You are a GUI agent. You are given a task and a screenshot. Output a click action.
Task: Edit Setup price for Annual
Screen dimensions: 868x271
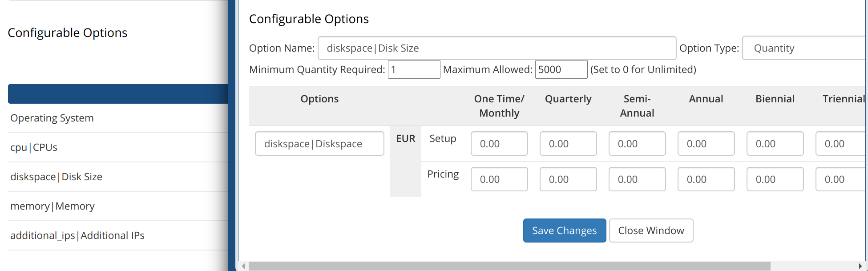tap(706, 143)
